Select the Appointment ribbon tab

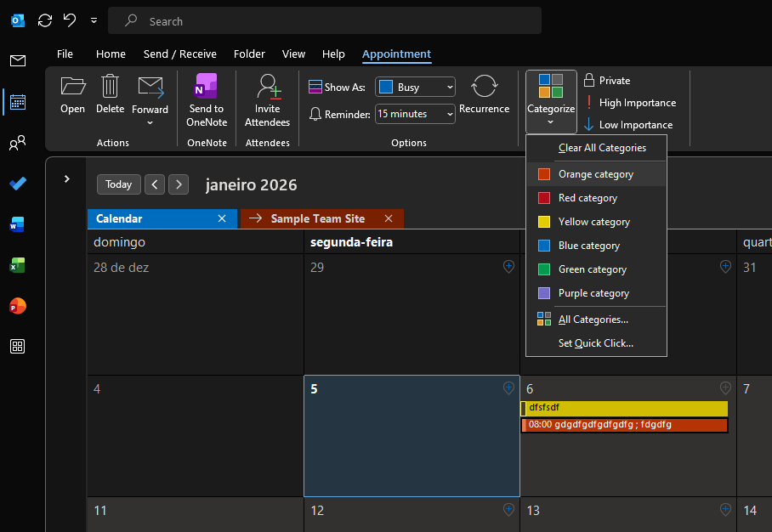[396, 54]
